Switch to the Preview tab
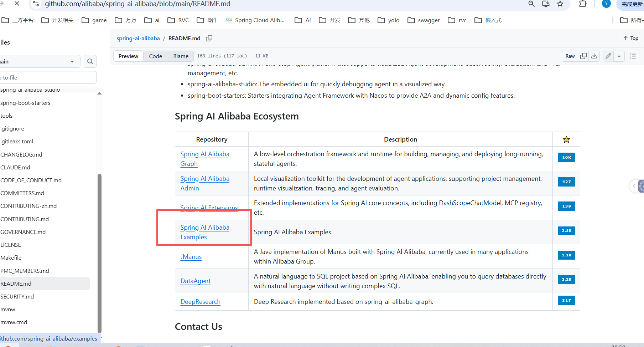This screenshot has height=347, width=644. pyautogui.click(x=128, y=56)
